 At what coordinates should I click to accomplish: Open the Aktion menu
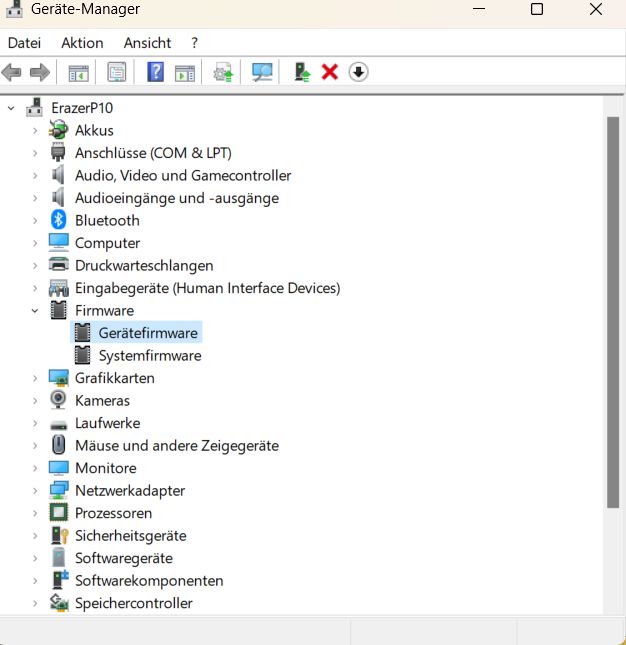click(82, 43)
